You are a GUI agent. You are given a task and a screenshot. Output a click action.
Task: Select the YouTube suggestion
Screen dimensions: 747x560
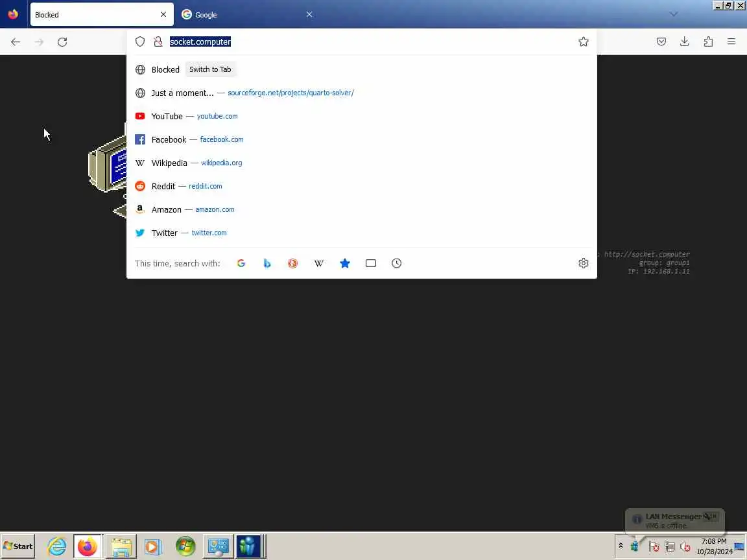[x=362, y=116]
